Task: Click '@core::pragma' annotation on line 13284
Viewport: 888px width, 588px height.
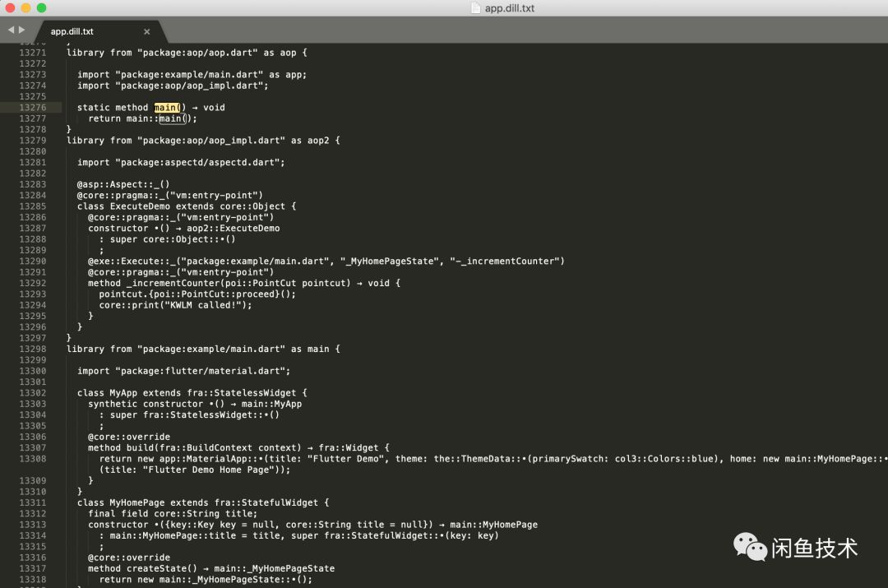Action: [x=170, y=196]
